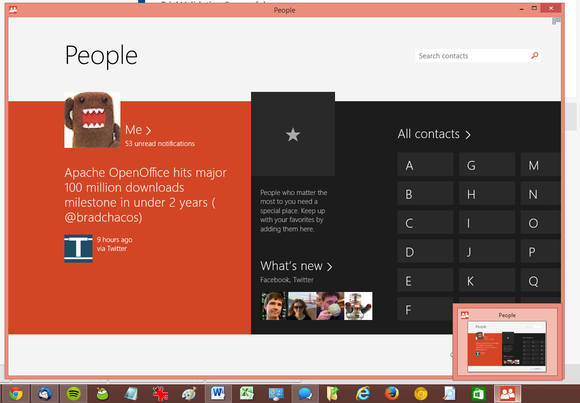The width and height of the screenshot is (580, 403).
Task: Open the Me profile link
Action: [x=138, y=130]
